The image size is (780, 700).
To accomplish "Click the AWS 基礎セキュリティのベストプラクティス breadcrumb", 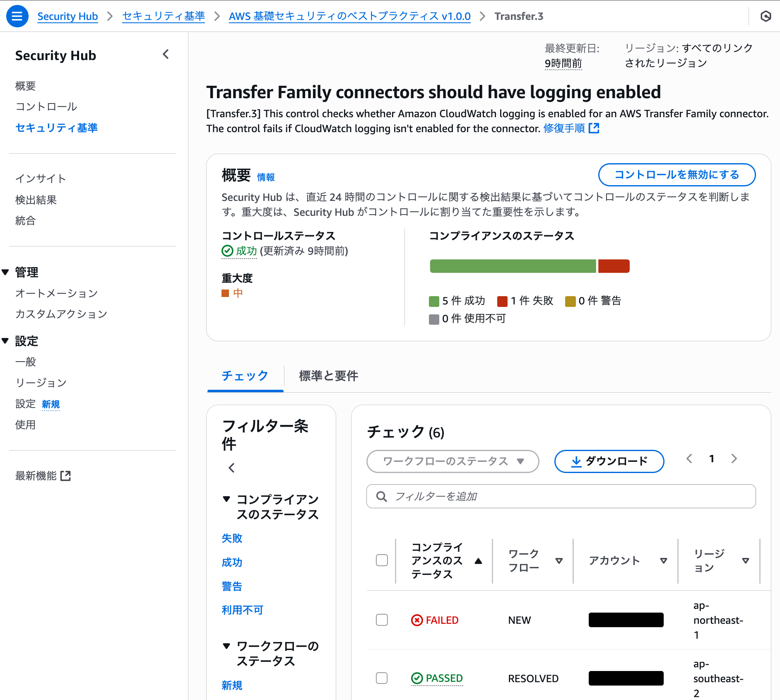I will point(350,16).
